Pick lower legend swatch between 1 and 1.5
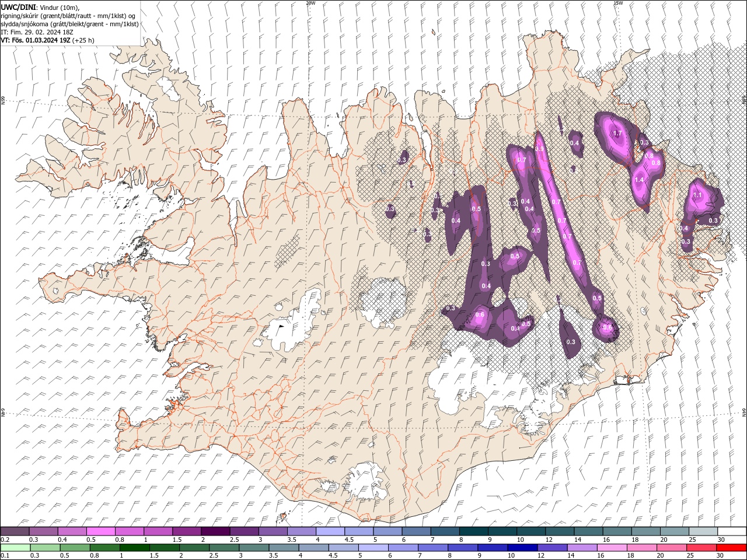The image size is (747, 560). pos(134,548)
